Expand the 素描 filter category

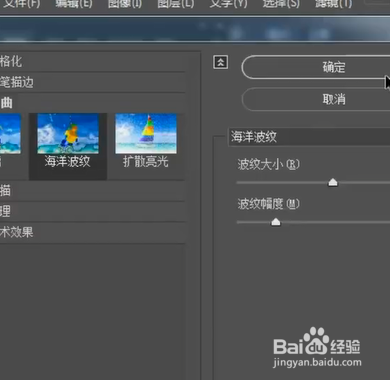click(92, 191)
